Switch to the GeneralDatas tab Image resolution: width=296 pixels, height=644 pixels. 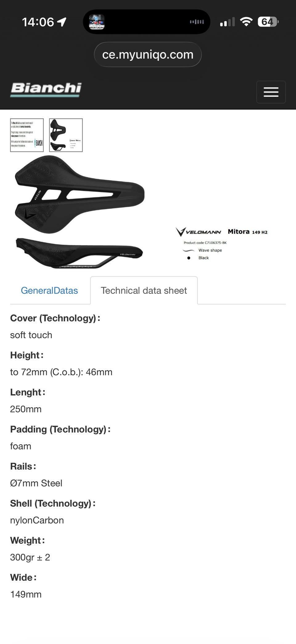click(49, 291)
